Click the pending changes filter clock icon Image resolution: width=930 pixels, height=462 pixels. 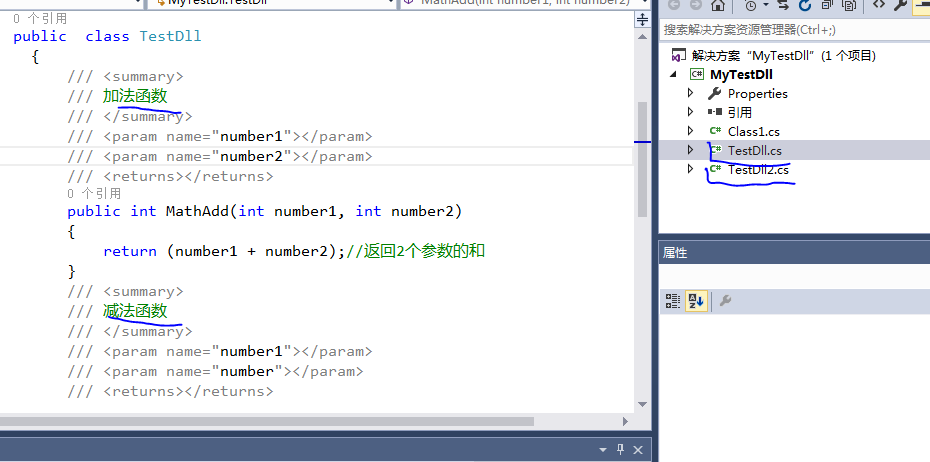(x=750, y=5)
